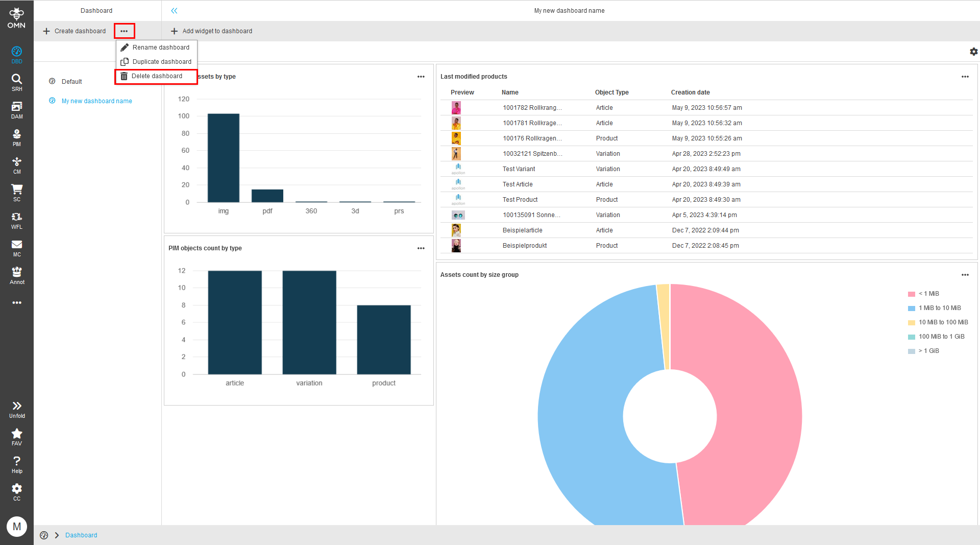Screen dimensions: 980x545
Task: Open dashboard settings gear
Action: click(x=974, y=52)
